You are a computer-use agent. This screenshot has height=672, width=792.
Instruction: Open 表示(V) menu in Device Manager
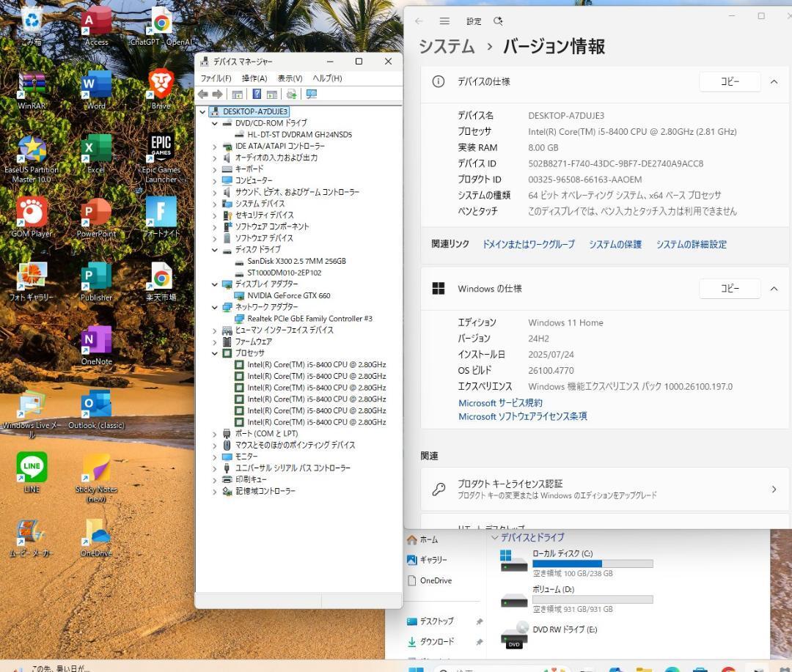click(x=290, y=78)
